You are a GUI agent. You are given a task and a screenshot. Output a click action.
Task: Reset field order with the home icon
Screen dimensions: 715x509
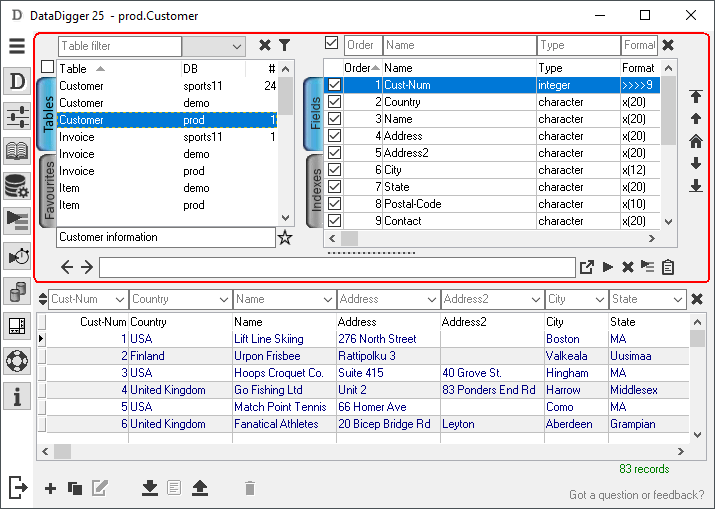coord(696,141)
